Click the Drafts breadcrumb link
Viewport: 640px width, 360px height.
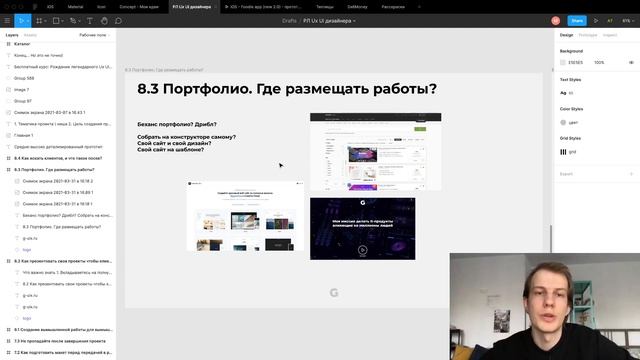click(289, 21)
